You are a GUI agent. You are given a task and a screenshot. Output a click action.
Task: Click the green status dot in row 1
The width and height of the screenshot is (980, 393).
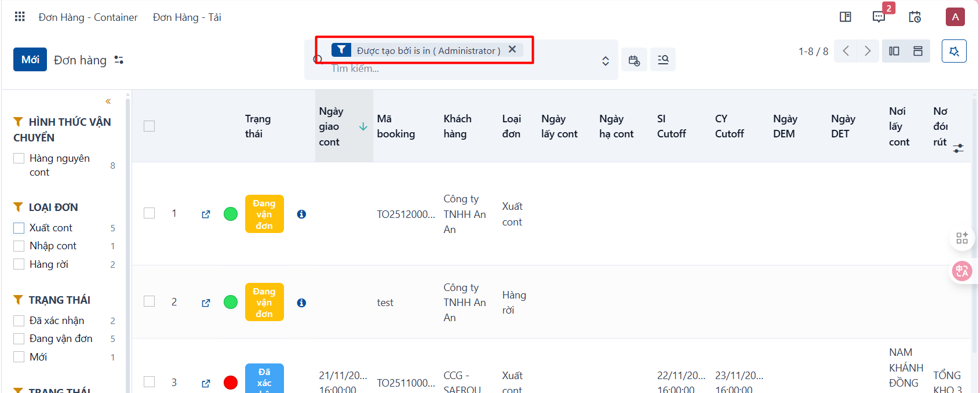[x=231, y=214]
